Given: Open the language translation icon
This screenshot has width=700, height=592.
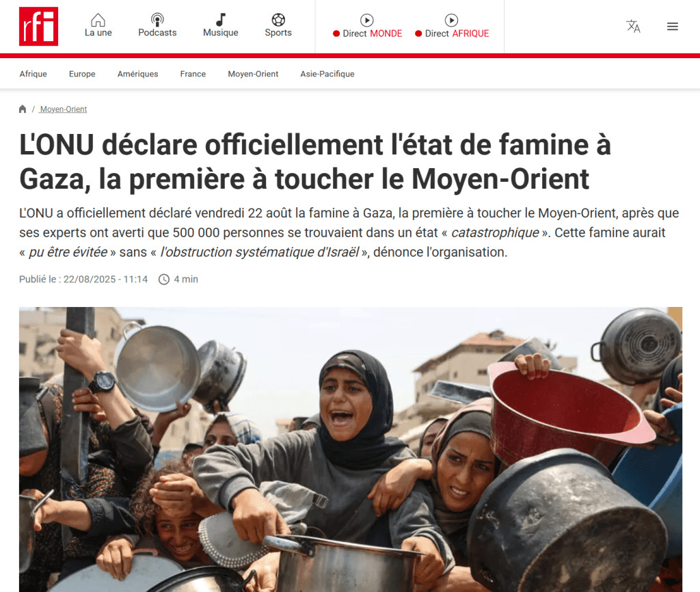Looking at the screenshot, I should [633, 27].
